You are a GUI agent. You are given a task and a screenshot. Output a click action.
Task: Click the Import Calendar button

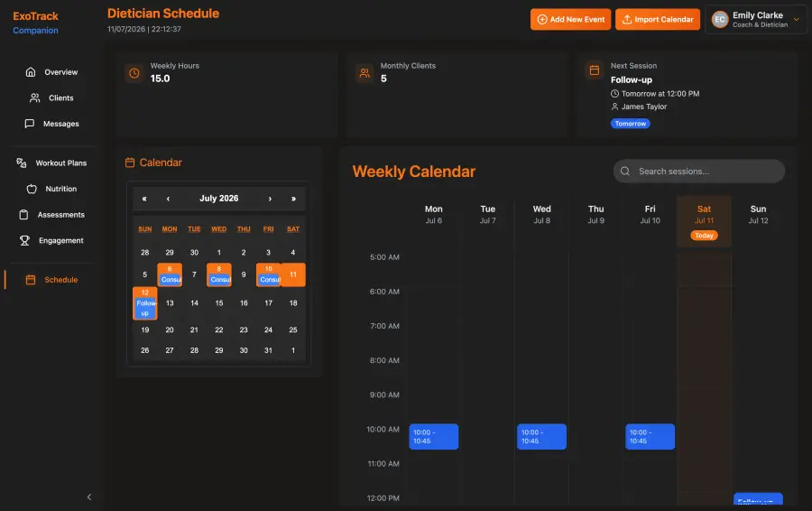[657, 20]
